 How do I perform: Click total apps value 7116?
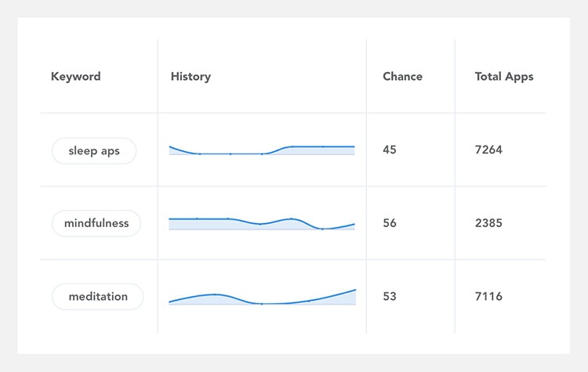pos(488,297)
